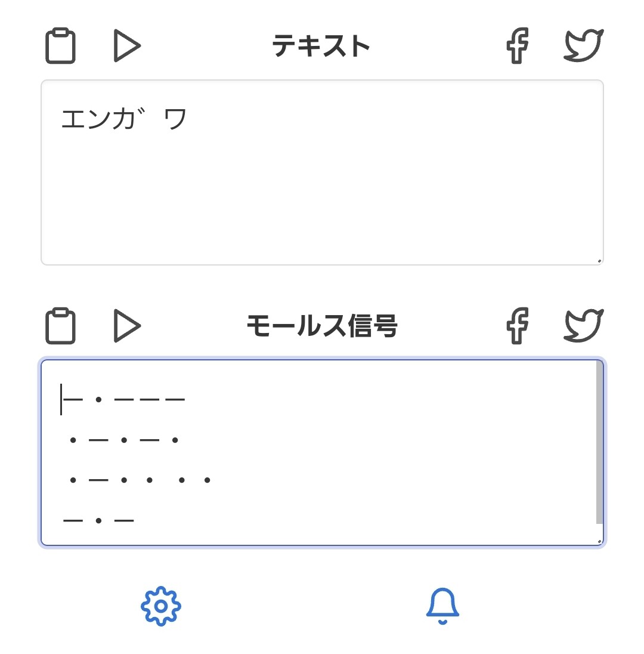Click the first Morse line －・－－－
Viewport: 644px width, 654px height.
tap(124, 399)
